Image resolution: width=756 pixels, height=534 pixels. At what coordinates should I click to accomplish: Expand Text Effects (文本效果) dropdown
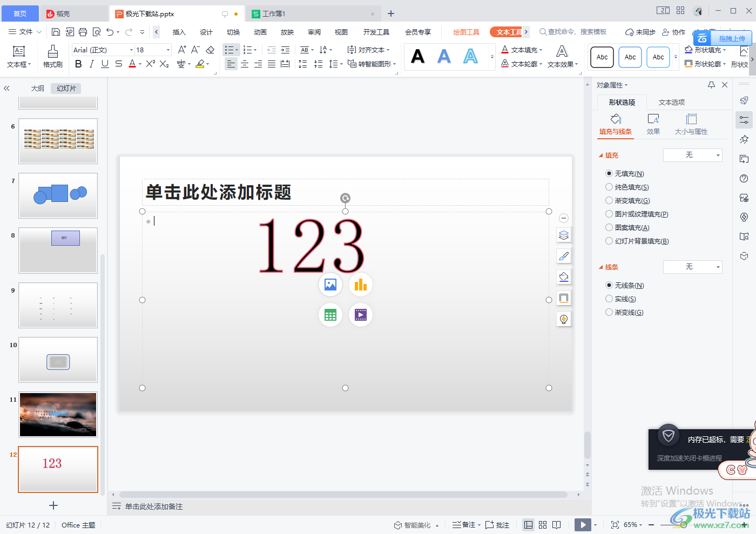coord(576,64)
